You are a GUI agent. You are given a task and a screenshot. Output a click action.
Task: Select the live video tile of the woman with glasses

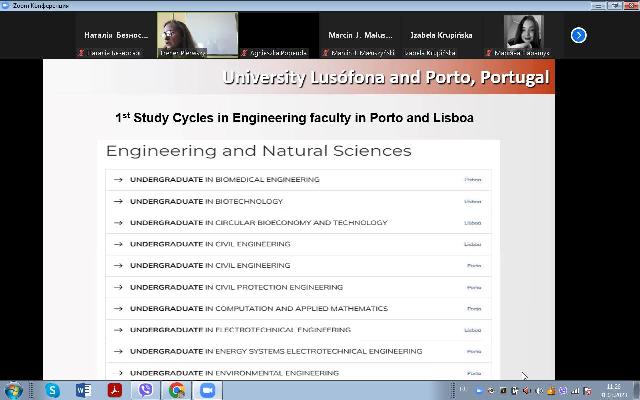pos(198,35)
